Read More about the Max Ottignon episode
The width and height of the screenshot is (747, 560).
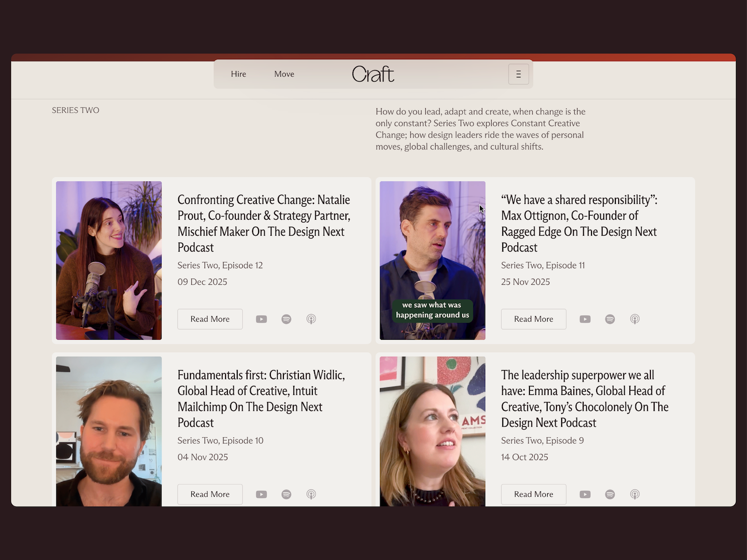point(533,319)
